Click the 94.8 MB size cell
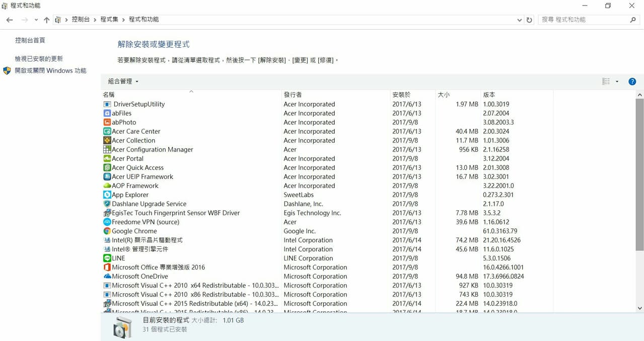The image size is (644, 341). point(467,277)
